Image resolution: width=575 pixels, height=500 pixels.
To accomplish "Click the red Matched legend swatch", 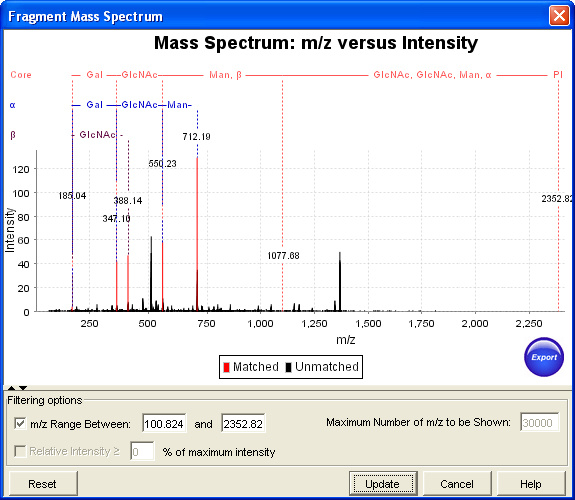I will pyautogui.click(x=227, y=367).
